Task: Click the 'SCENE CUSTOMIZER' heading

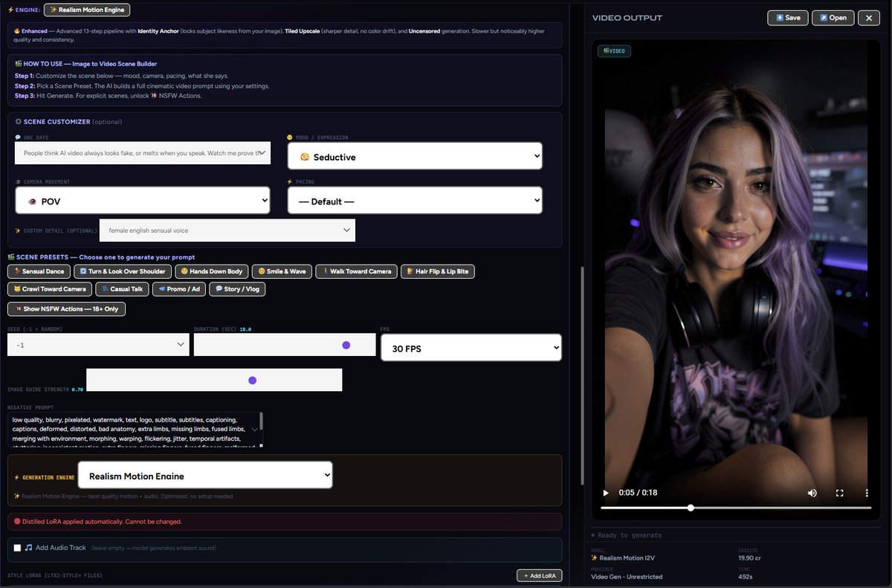Action: tap(56, 122)
